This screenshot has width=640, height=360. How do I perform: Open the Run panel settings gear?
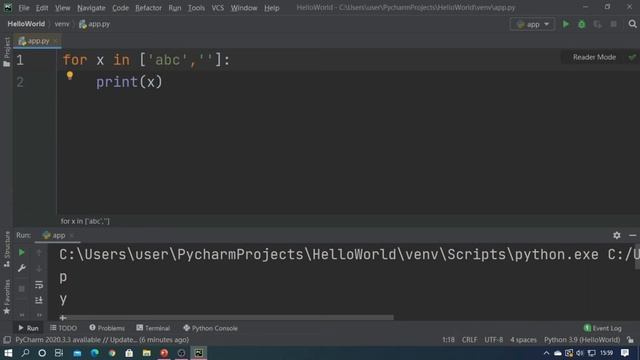617,235
